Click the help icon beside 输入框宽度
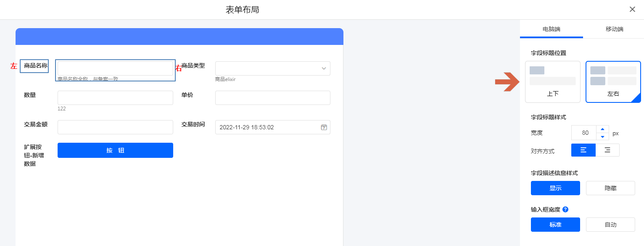Viewport: 644px width, 246px height. point(565,209)
